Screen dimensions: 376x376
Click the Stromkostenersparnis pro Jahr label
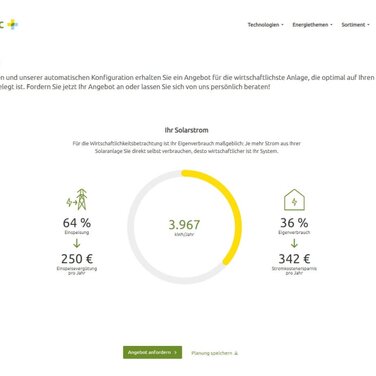(x=294, y=270)
